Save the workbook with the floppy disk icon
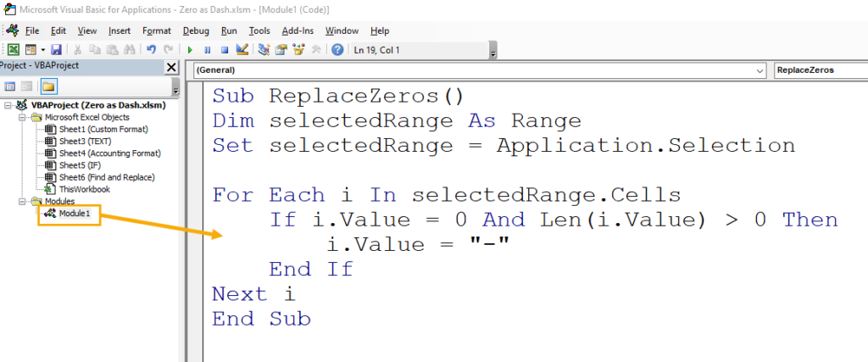This screenshot has width=868, height=362. pyautogui.click(x=56, y=50)
